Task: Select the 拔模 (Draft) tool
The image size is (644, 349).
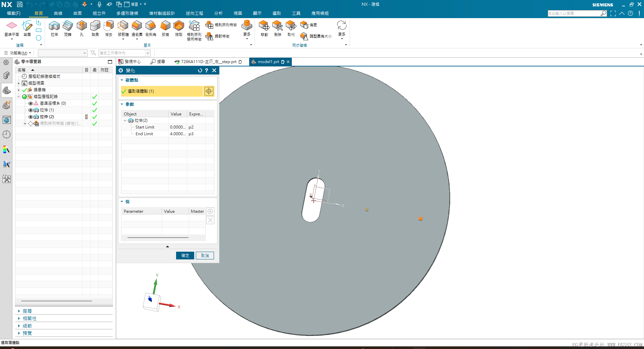Action: pyautogui.click(x=165, y=28)
